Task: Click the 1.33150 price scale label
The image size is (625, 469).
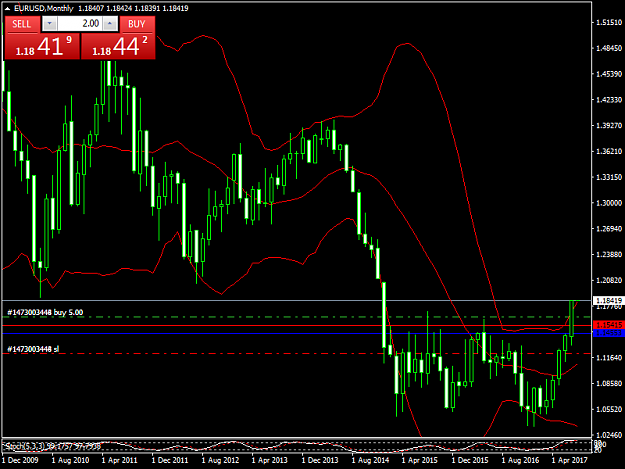Action: point(609,177)
